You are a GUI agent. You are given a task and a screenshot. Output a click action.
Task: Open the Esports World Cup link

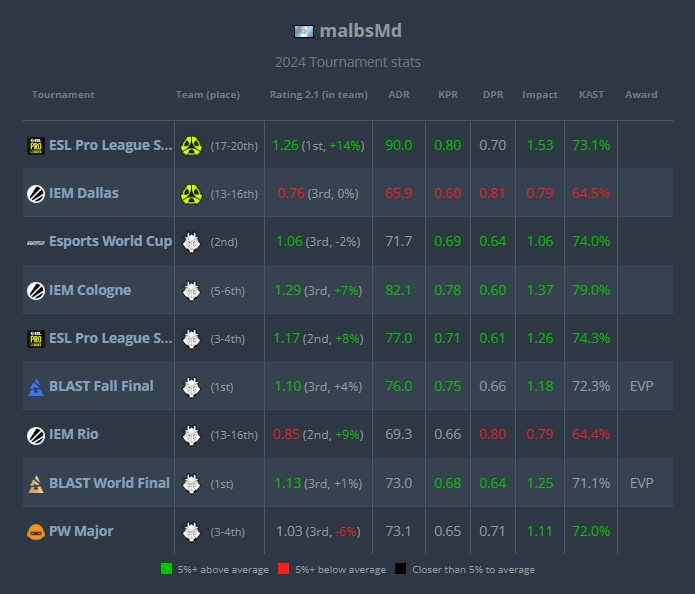point(110,242)
